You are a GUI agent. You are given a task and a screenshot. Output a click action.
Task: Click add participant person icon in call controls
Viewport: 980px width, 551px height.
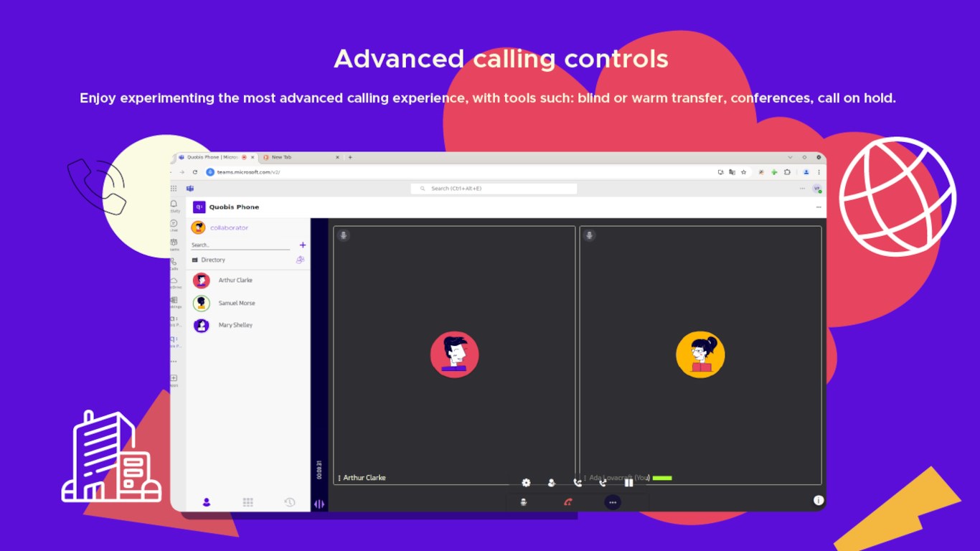coord(552,483)
